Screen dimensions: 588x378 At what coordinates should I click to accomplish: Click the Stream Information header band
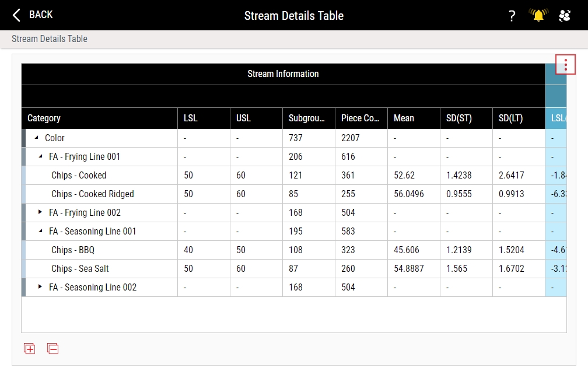point(283,74)
